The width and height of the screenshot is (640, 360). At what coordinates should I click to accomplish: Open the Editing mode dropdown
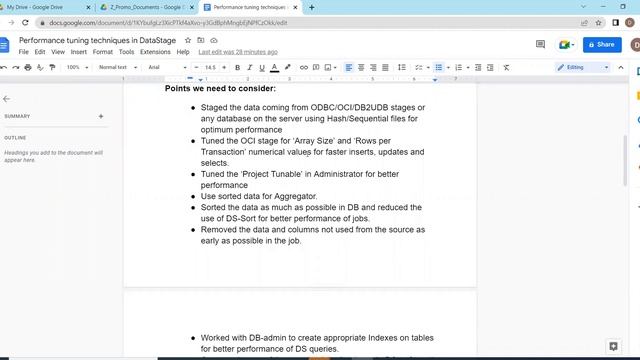coord(583,67)
